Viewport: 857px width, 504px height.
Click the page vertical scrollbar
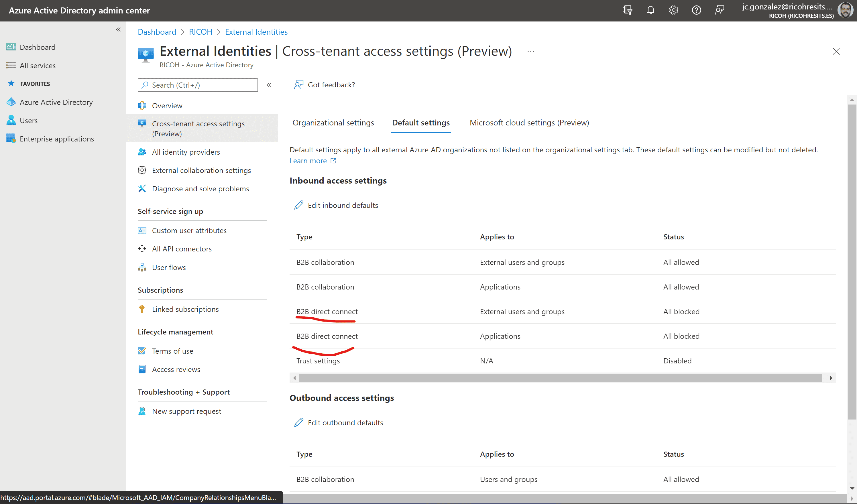tap(852, 262)
